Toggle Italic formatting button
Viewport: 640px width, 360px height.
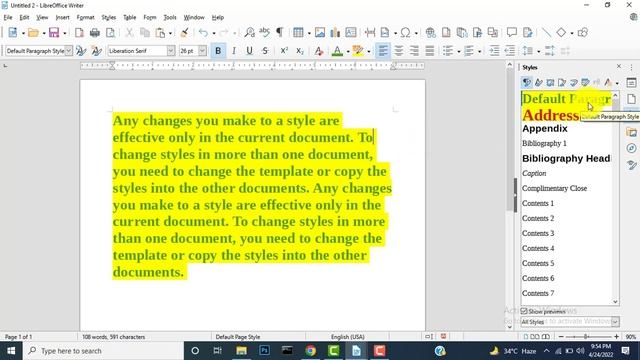click(234, 51)
